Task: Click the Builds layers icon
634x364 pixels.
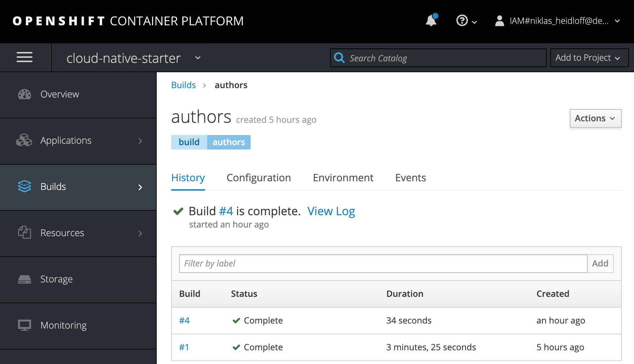Action: click(25, 186)
